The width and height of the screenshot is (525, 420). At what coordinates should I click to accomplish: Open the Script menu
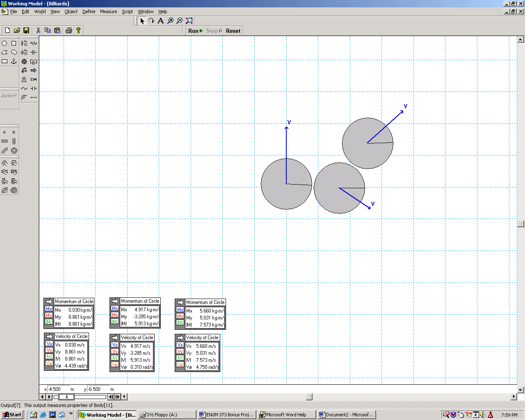tap(127, 11)
